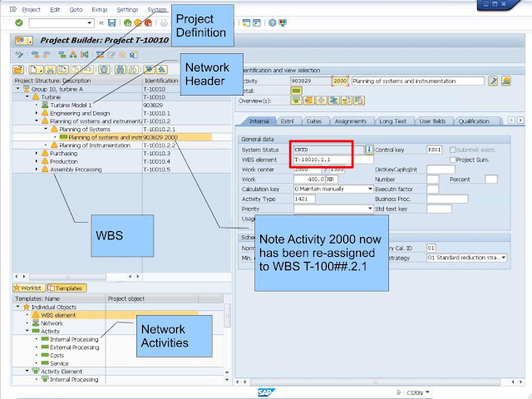Click the Delete trash can icon
Image resolution: width=532 pixels, height=399 pixels.
click(104, 70)
